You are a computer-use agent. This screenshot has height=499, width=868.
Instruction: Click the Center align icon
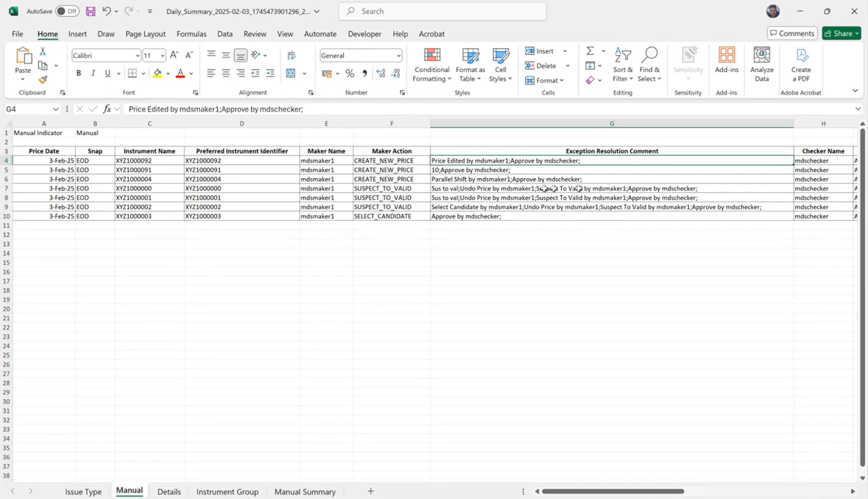tap(226, 73)
